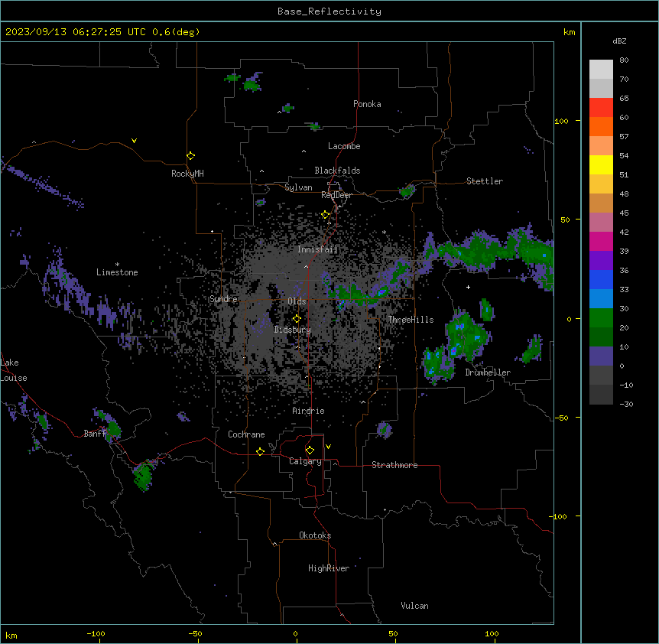Screen dimensions: 659x644
Task: Select the Sundre label
Action: point(223,299)
